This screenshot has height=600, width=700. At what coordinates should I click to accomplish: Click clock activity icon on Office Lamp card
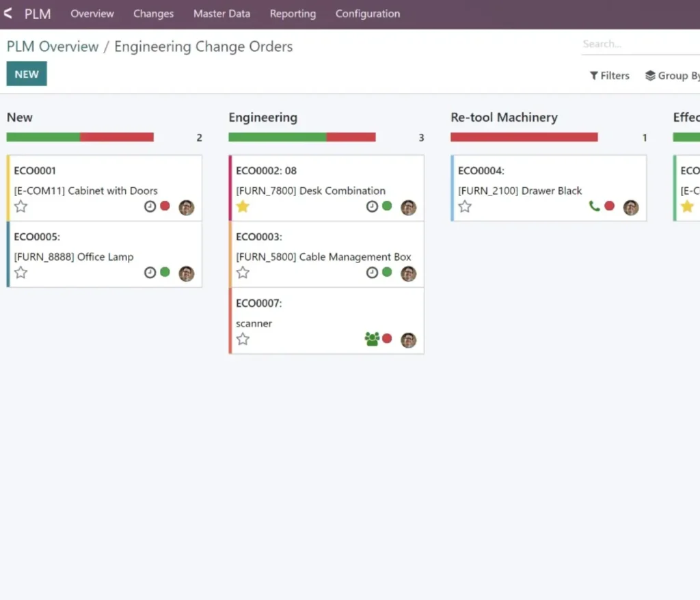(x=150, y=273)
